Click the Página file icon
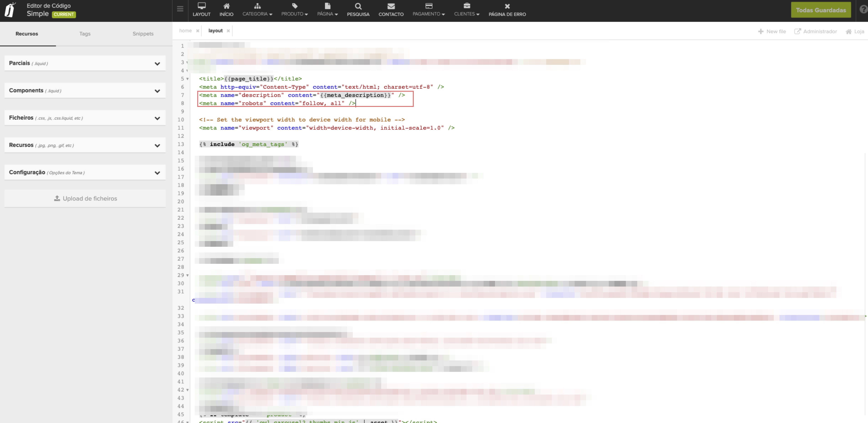 click(327, 6)
